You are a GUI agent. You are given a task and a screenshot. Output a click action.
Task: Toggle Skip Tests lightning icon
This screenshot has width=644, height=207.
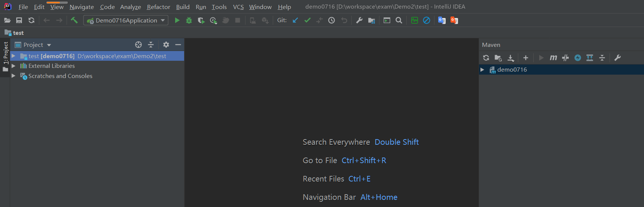(578, 58)
